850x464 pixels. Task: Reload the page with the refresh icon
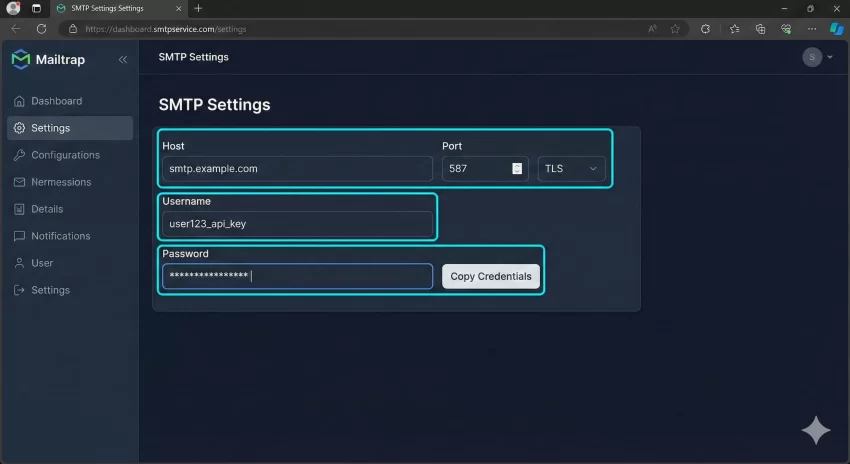coord(41,29)
